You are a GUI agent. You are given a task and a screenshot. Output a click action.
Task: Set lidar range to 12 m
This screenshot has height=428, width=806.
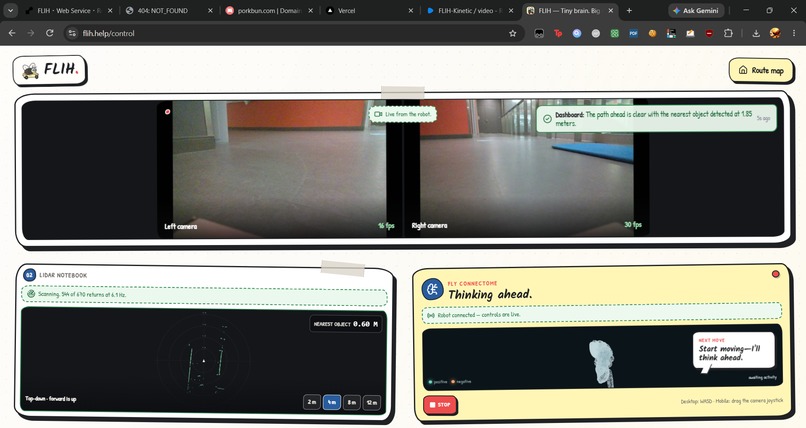point(372,402)
